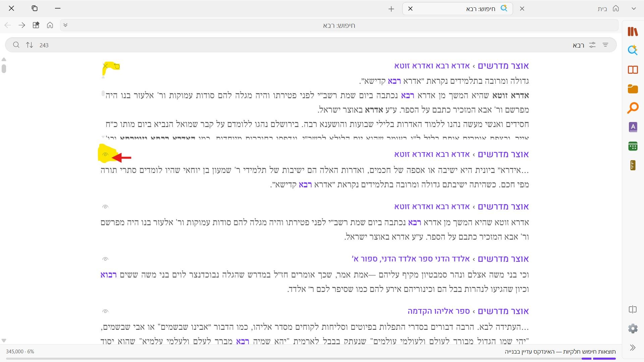Toggle preview eye of ספר אליהו result
Viewport: 644px width, 362px height.
point(105,311)
